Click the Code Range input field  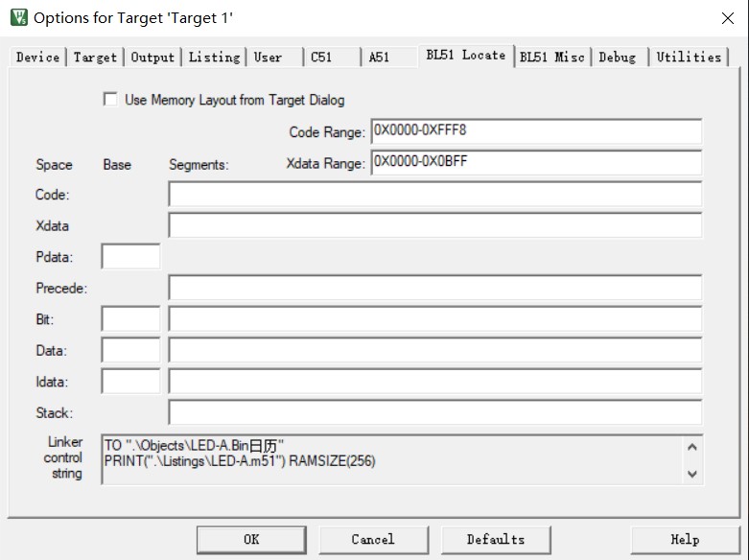535,131
